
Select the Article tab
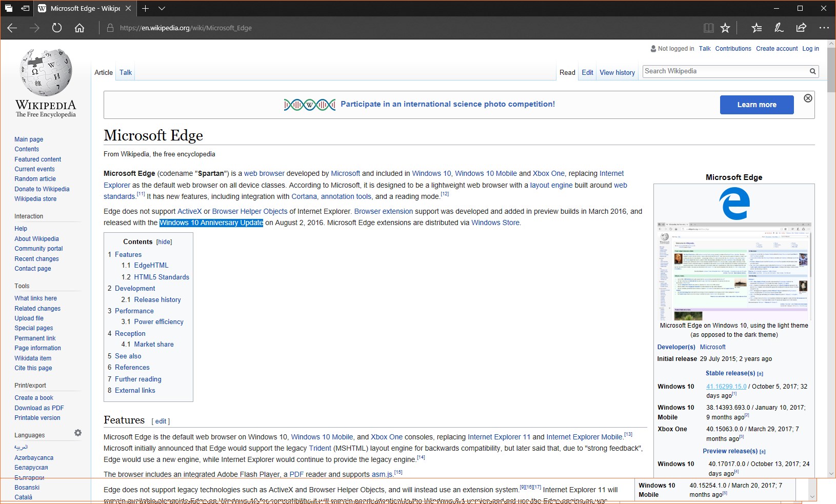click(x=104, y=72)
